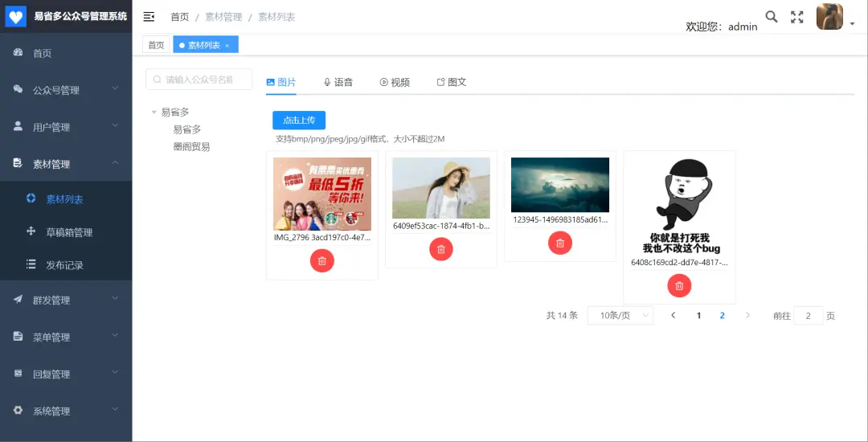Switch to the 图片 tab
This screenshot has height=442, width=868.
[281, 83]
